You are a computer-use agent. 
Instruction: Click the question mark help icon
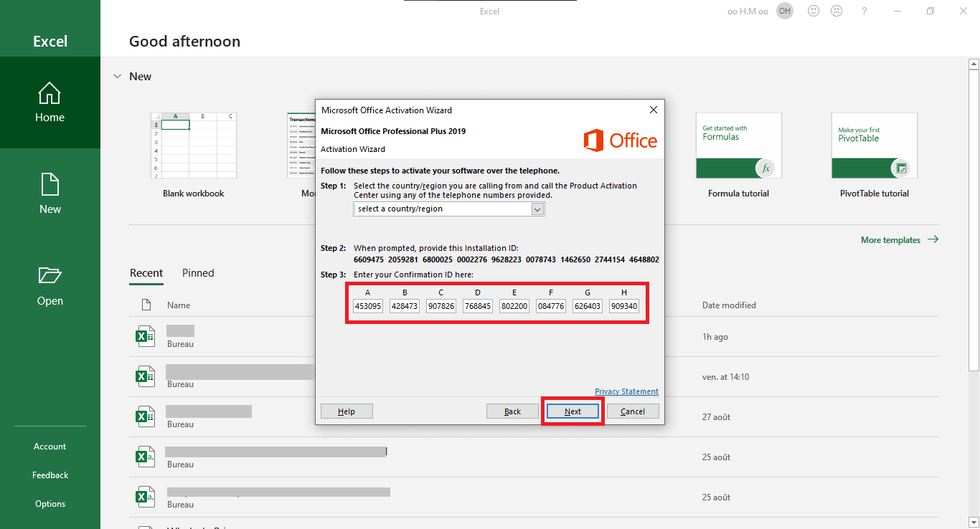864,11
